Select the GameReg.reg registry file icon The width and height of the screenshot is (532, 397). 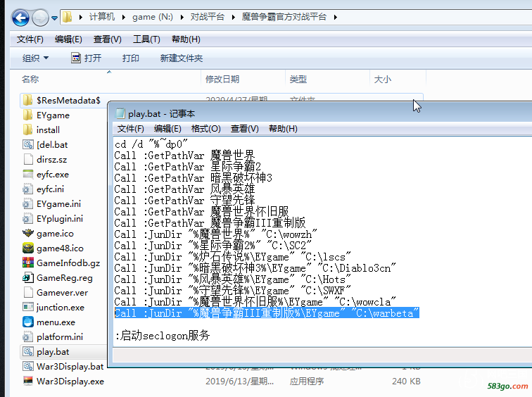click(28, 277)
